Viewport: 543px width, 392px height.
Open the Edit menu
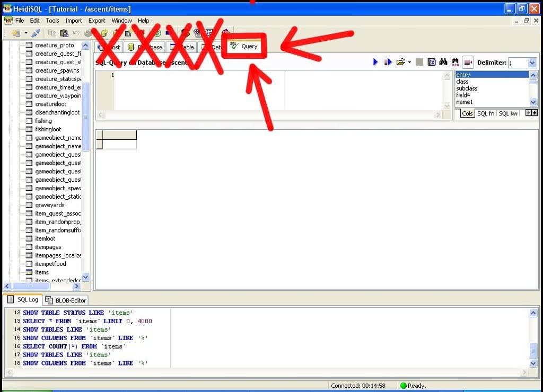(x=34, y=21)
